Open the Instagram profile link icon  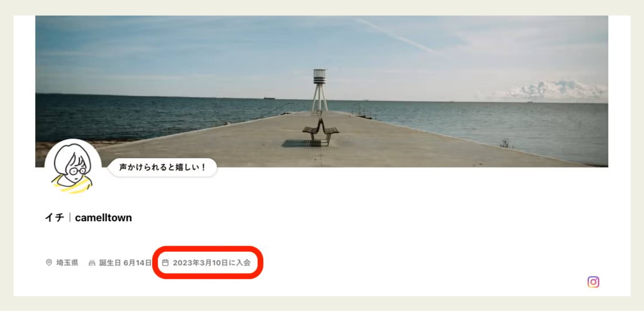pos(593,282)
